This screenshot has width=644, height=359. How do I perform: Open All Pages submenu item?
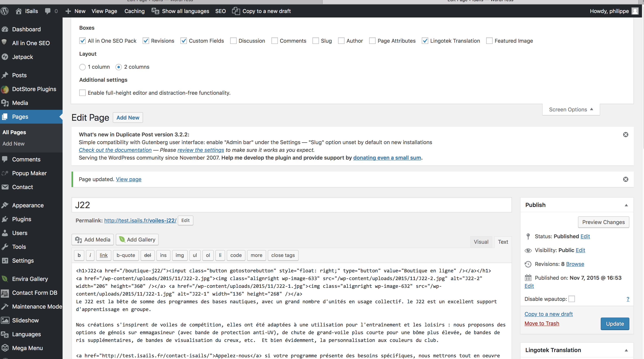(x=14, y=132)
